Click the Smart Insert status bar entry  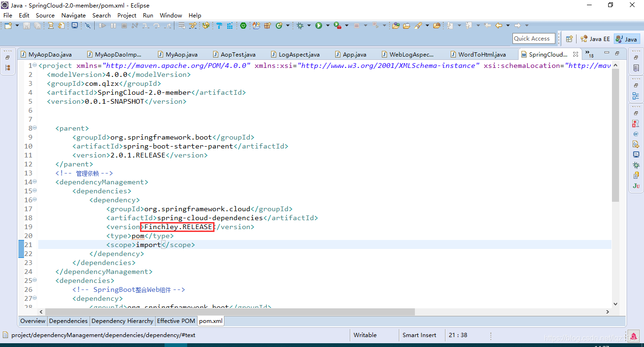[419, 335]
